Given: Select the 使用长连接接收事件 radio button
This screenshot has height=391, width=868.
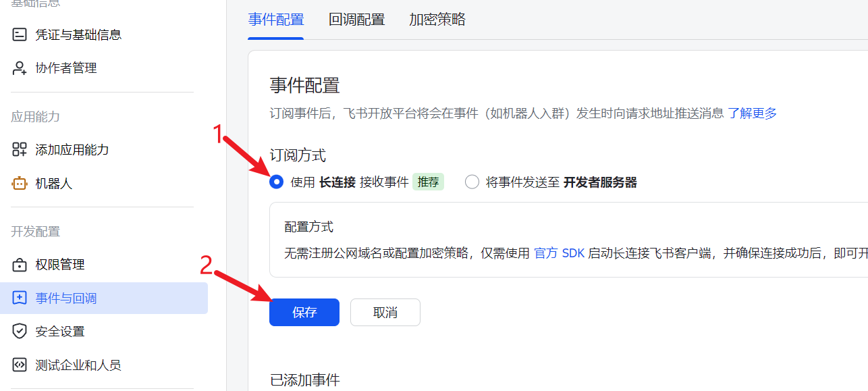Looking at the screenshot, I should click(276, 182).
